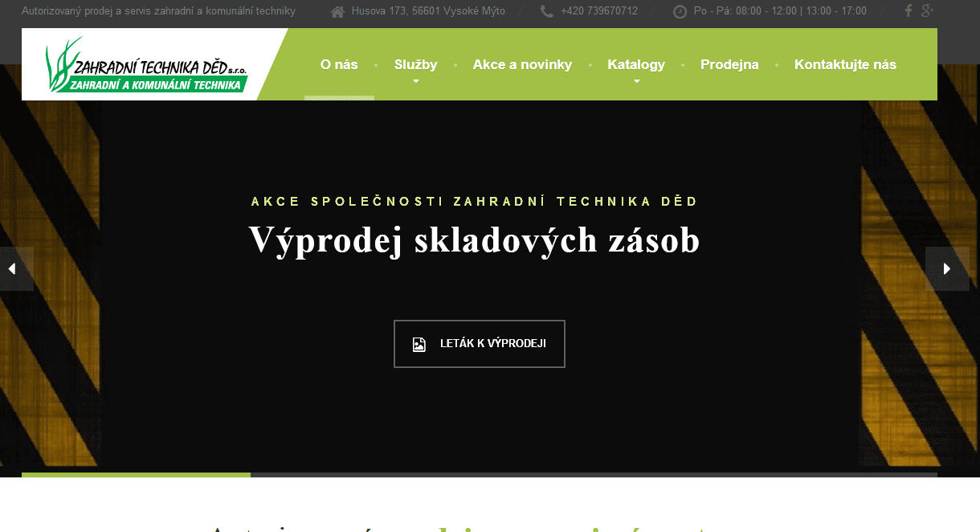Screen dimensions: 980x532
Task: Open the Google Plus icon
Action: point(927,10)
